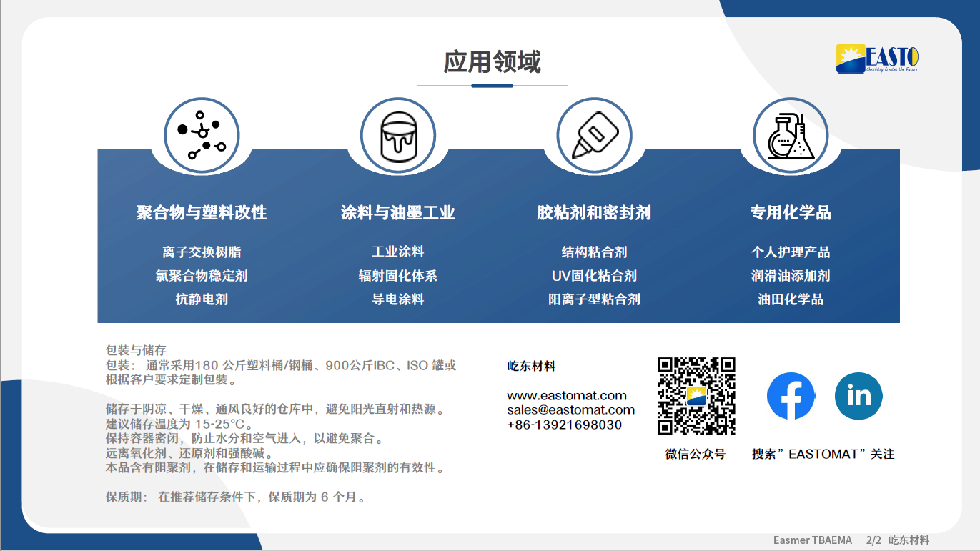Click the 结构粘合剂 item

[x=594, y=252]
